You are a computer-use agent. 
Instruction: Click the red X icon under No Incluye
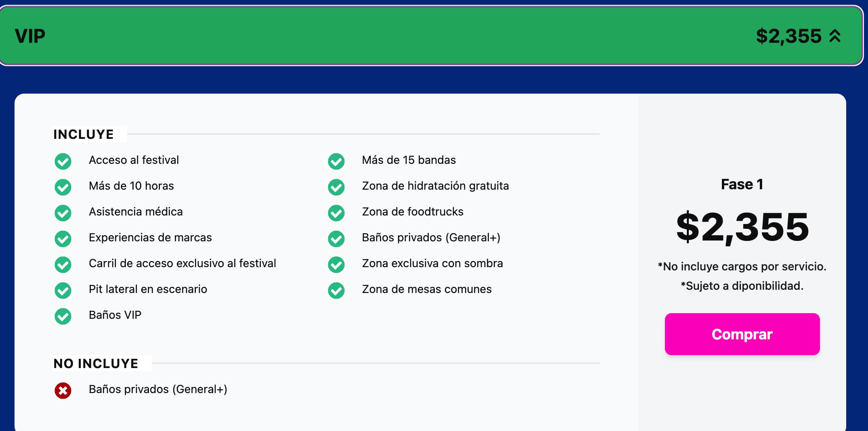pyautogui.click(x=63, y=391)
